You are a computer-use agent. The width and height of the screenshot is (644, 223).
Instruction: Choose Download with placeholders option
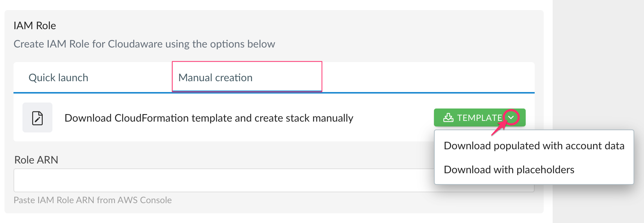tap(509, 169)
